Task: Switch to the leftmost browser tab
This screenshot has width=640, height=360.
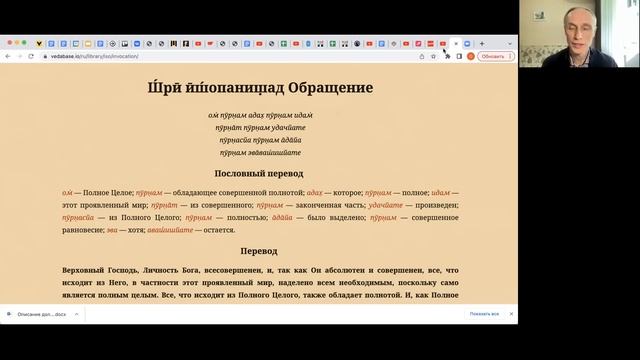Action: coord(39,44)
